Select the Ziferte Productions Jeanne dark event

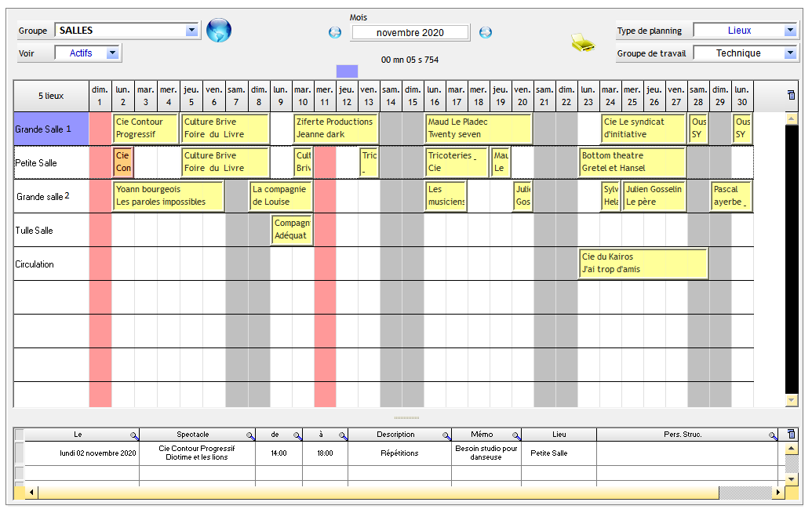click(336, 128)
